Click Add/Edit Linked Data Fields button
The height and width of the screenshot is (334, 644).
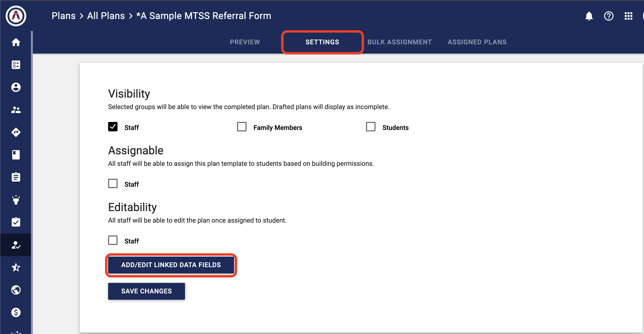(x=171, y=265)
